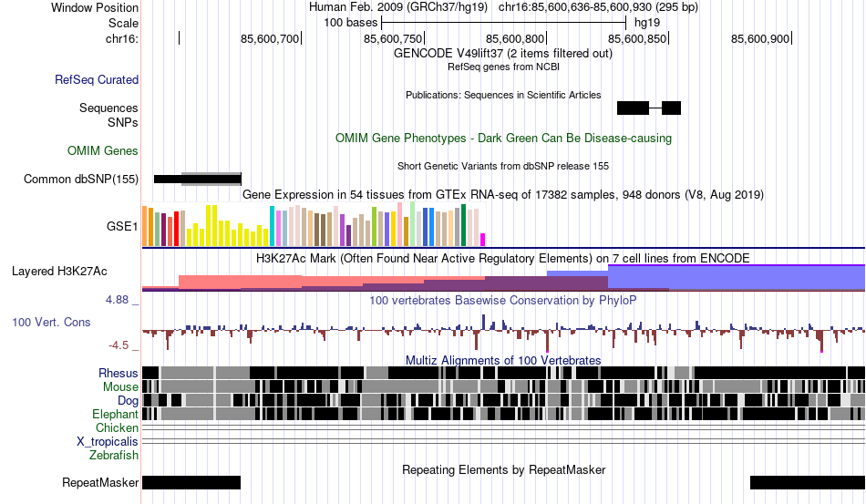Click the chr16:85,600,636-85,600,930 position text

[x=598, y=7]
